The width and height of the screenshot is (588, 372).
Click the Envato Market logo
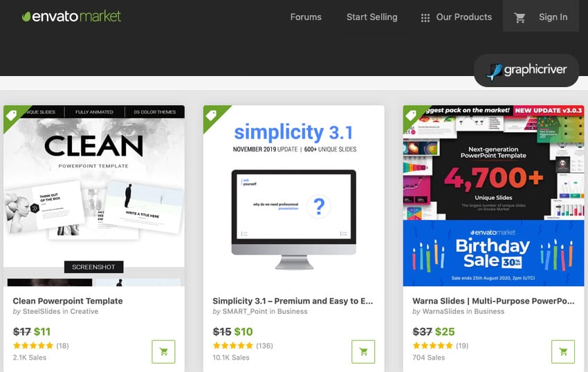pyautogui.click(x=72, y=16)
